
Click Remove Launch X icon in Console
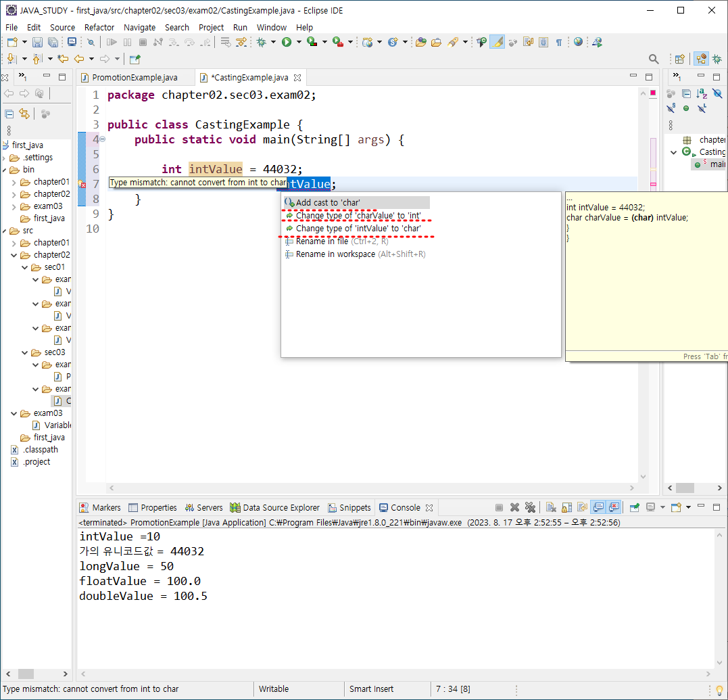click(514, 507)
